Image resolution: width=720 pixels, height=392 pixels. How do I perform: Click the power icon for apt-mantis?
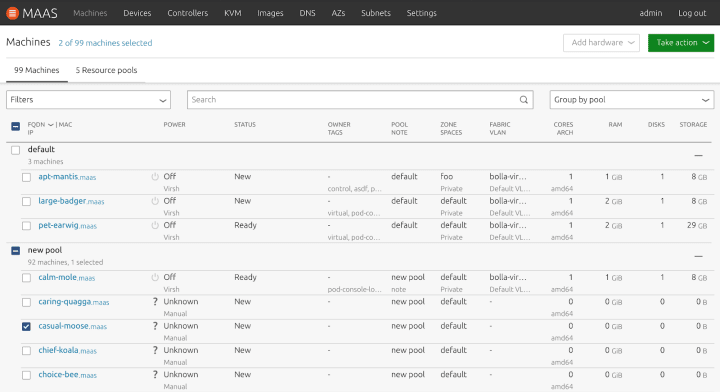(155, 177)
